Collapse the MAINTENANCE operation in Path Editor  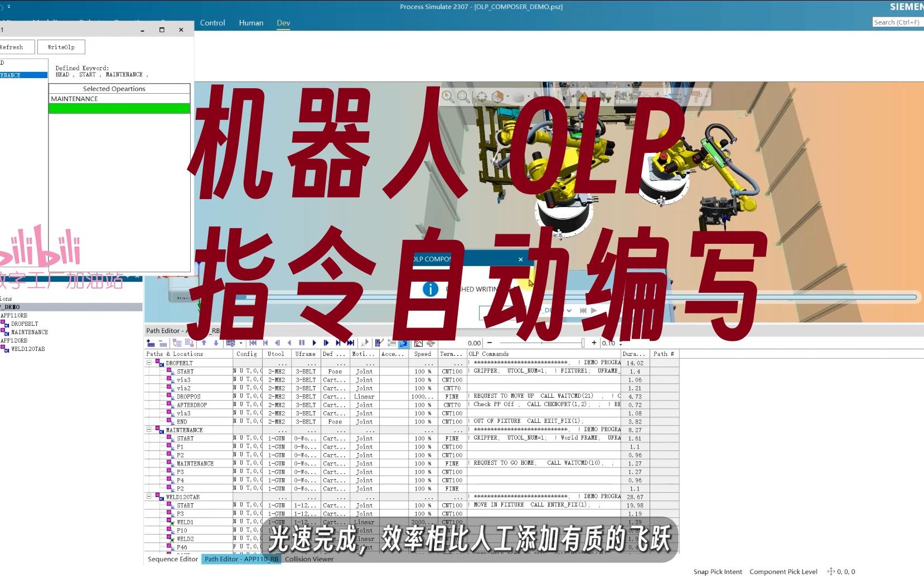(x=149, y=430)
